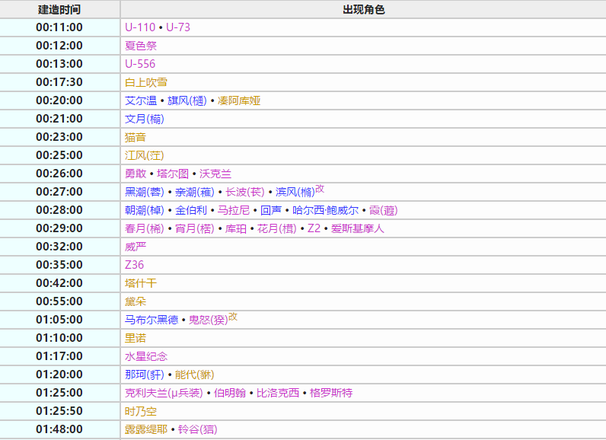This screenshot has height=440, width=606.
Task: Click the U-73 link
Action: (x=177, y=27)
